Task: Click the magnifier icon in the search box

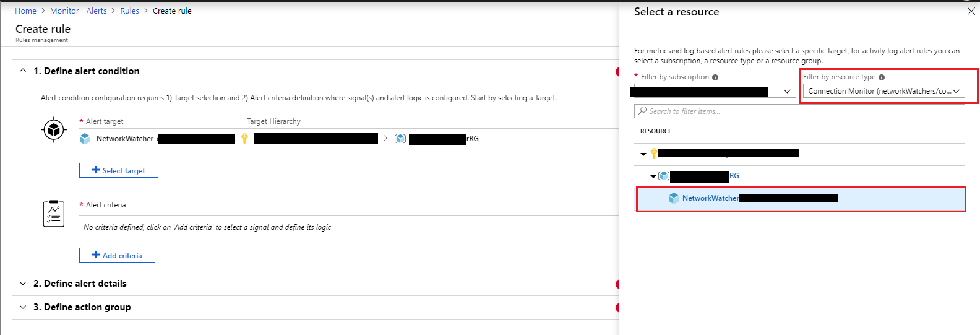Action: tap(643, 111)
